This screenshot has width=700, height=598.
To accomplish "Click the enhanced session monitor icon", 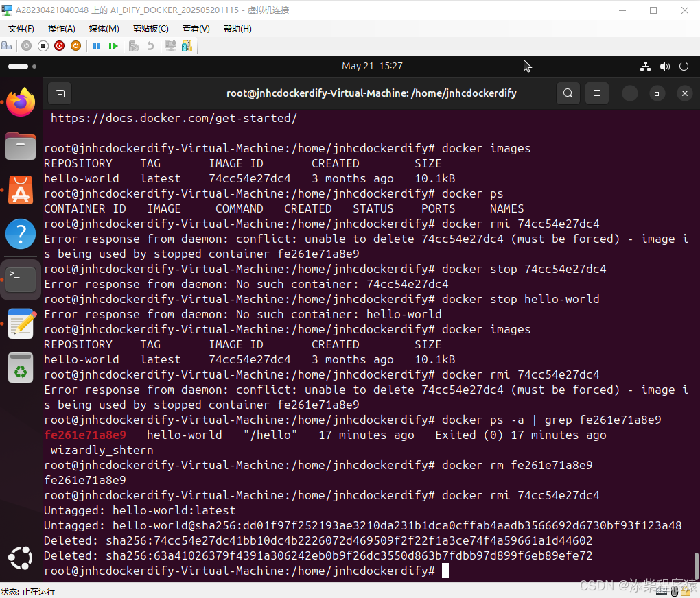I will [170, 46].
